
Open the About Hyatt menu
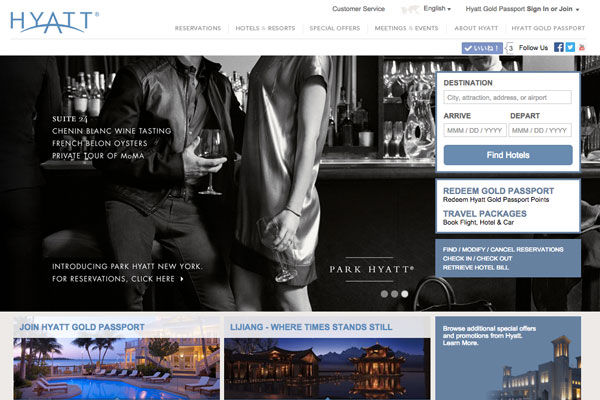pos(476,28)
